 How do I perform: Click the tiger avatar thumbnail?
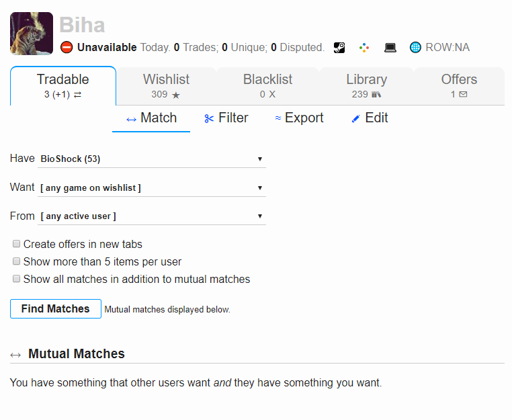tap(32, 34)
